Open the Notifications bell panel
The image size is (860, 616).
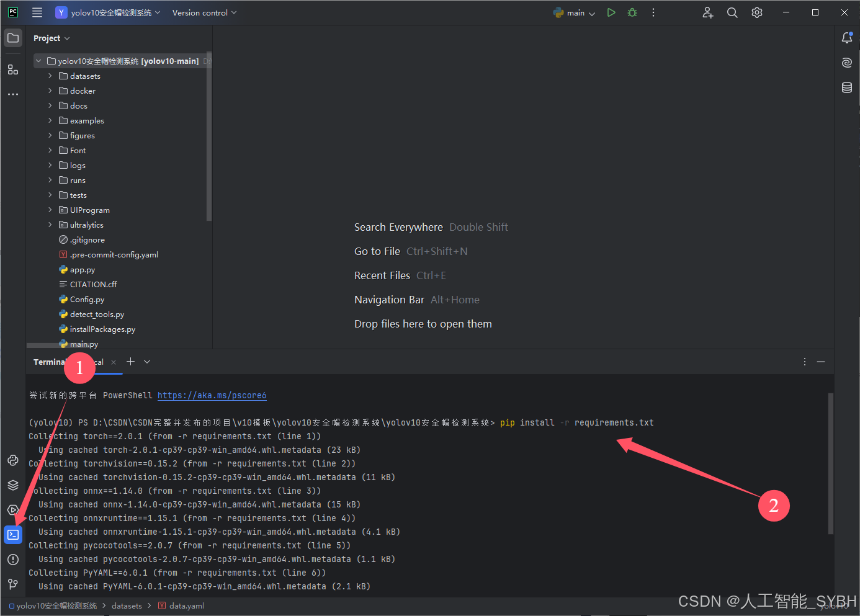[x=847, y=38]
